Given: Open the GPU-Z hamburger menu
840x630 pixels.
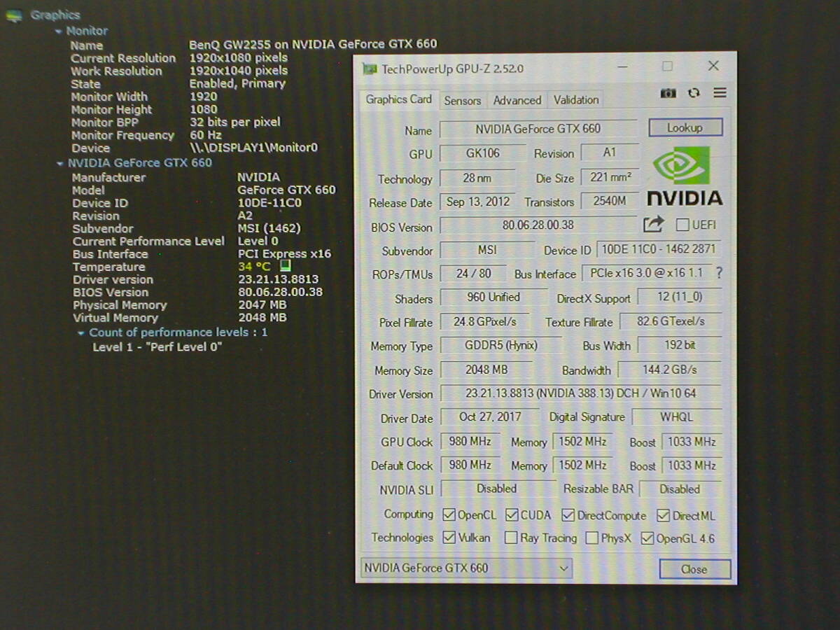Looking at the screenshot, I should 720,93.
